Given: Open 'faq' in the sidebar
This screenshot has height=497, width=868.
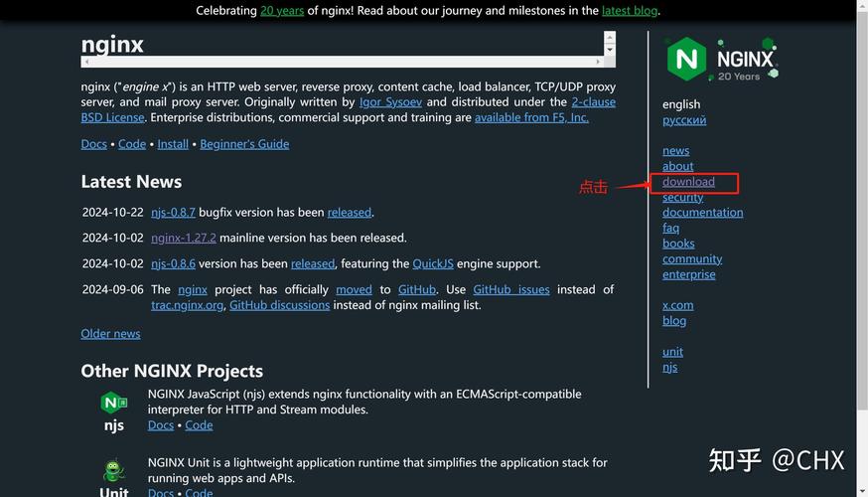Looking at the screenshot, I should [x=671, y=228].
